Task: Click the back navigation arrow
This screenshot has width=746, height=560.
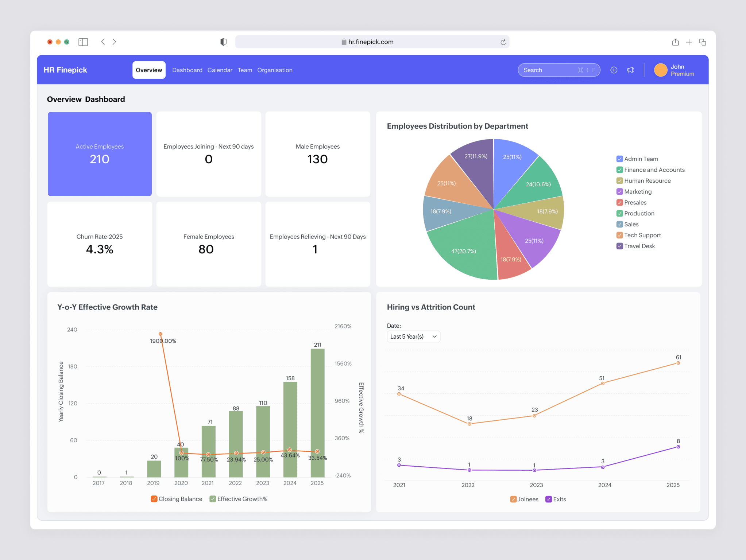Action: 103,42
